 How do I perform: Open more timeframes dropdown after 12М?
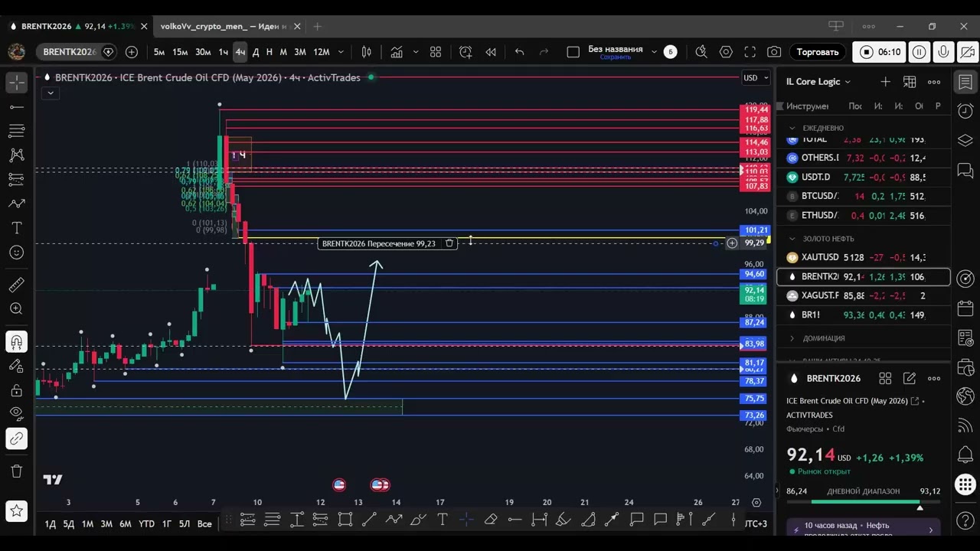[x=341, y=52]
